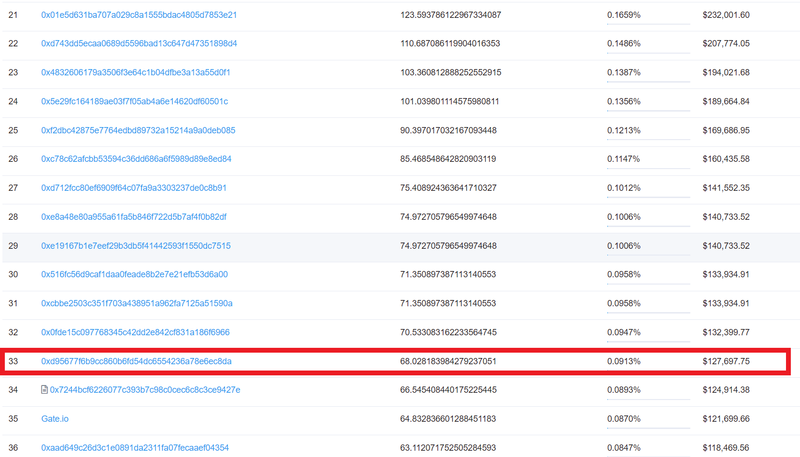Open holder address starting 0xe8a48e80a9
This screenshot has height=457, width=800.
pos(134,217)
